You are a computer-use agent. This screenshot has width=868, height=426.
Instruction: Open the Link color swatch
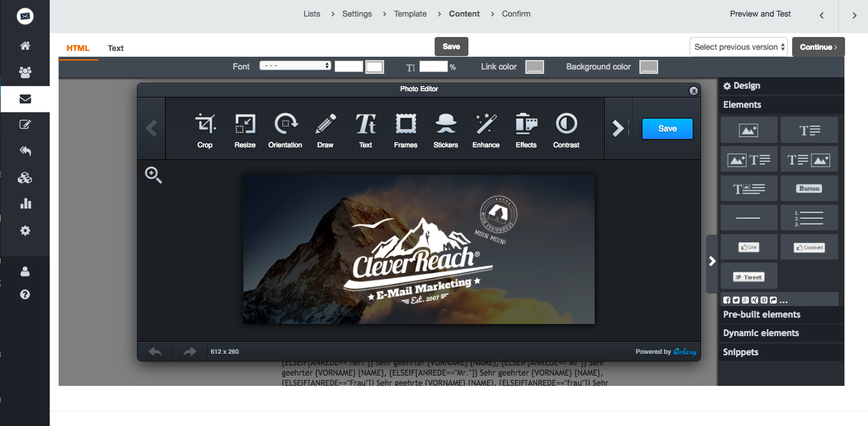[x=534, y=67]
